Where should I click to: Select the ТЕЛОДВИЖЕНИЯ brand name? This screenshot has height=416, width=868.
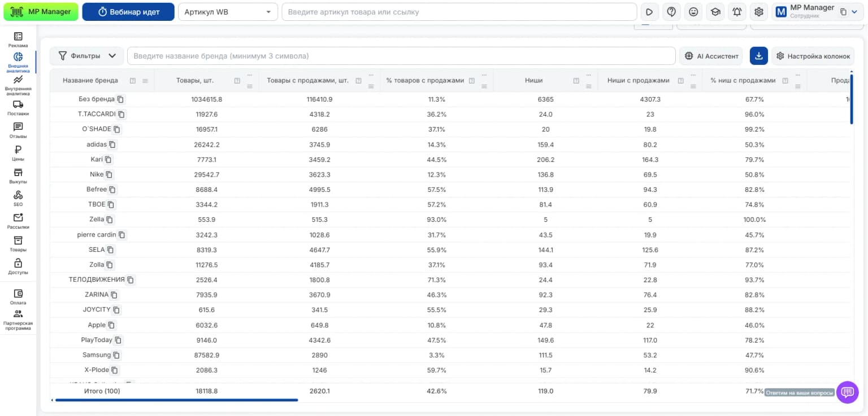pyautogui.click(x=97, y=280)
